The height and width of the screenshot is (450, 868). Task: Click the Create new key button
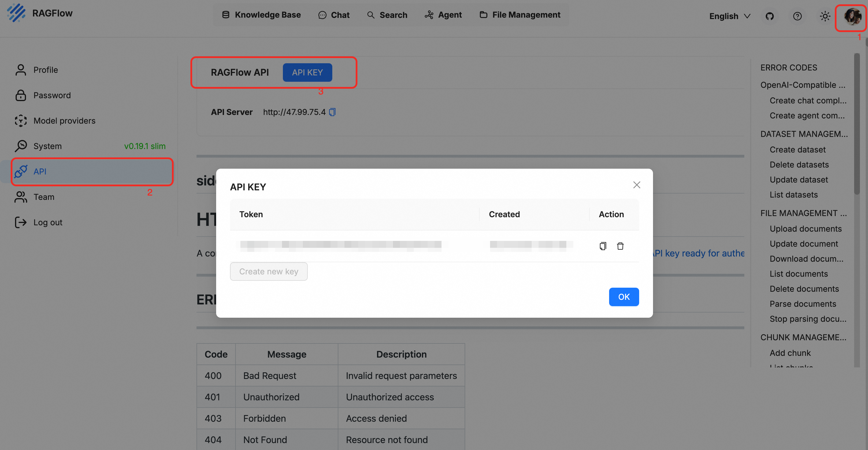pos(268,271)
